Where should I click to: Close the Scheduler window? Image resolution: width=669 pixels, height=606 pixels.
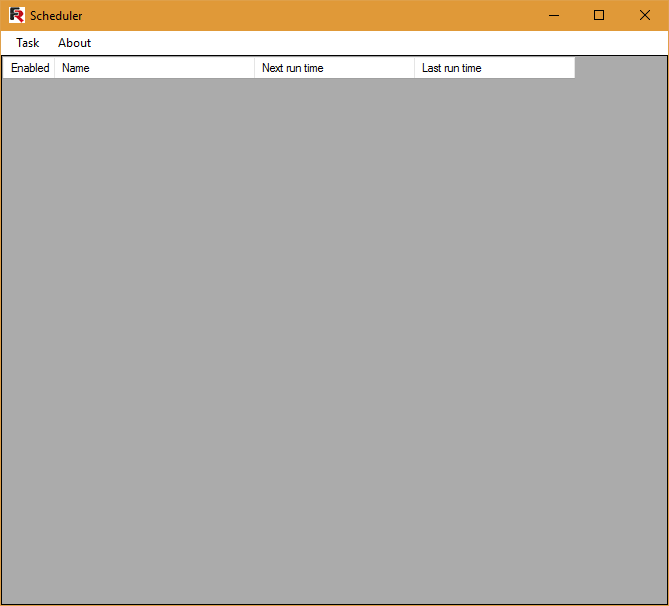click(x=645, y=15)
